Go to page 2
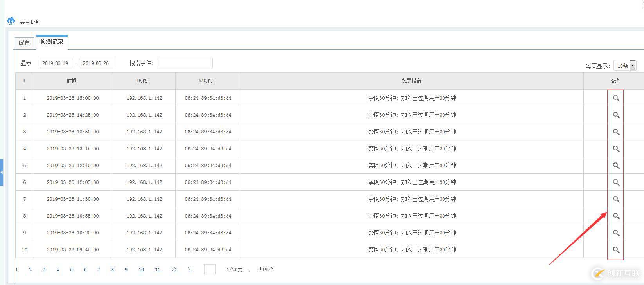Screen dimensions: 644x285 click(x=30, y=270)
